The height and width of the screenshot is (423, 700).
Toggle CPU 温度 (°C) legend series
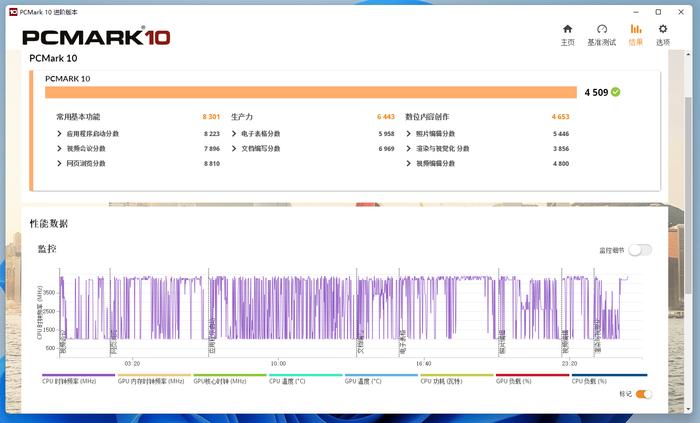pos(305,378)
